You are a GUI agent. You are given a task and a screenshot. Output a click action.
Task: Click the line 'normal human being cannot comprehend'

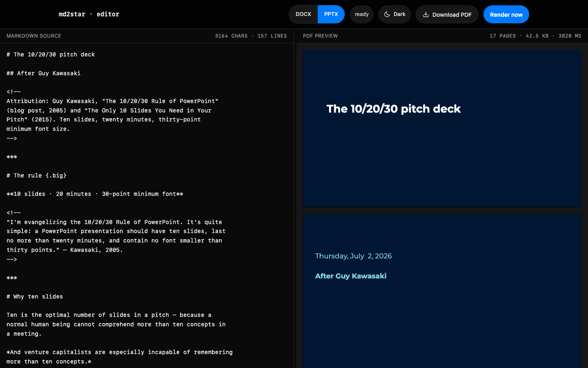(x=116, y=324)
